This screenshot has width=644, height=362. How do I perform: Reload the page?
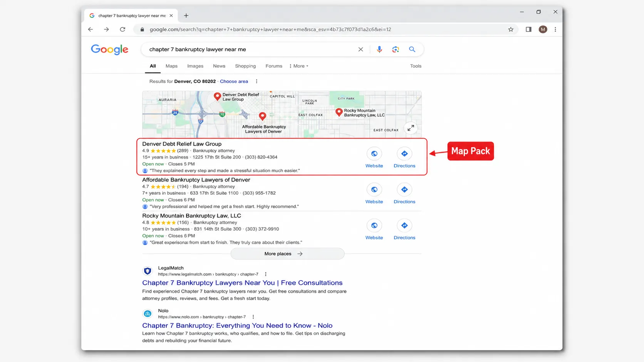point(122,29)
